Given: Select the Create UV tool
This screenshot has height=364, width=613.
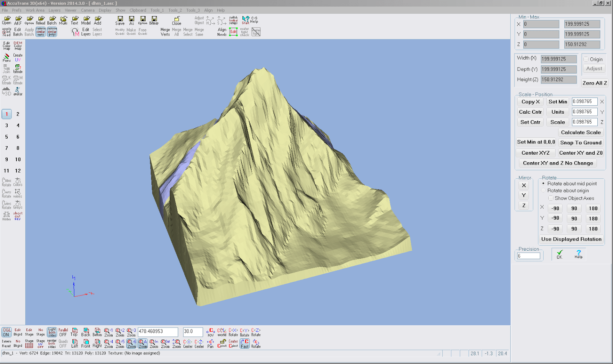Looking at the screenshot, I should (18, 57).
